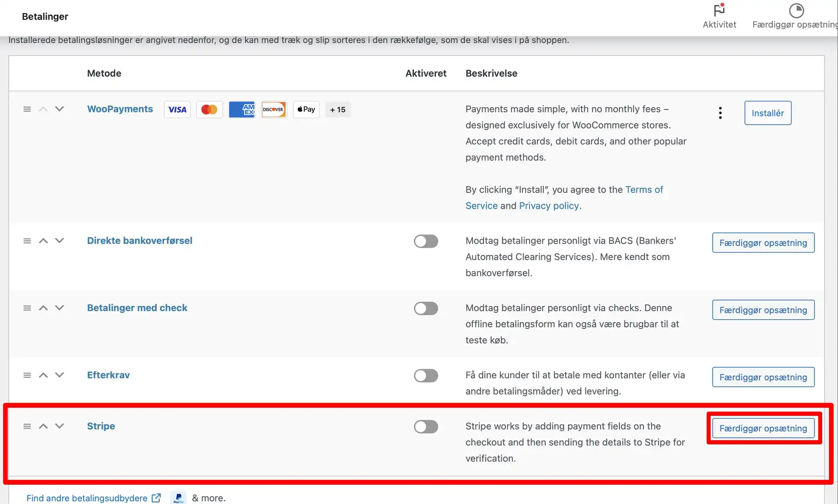Image resolution: width=838 pixels, height=504 pixels.
Task: Enable the Betalinger med check toggle
Action: tap(425, 308)
